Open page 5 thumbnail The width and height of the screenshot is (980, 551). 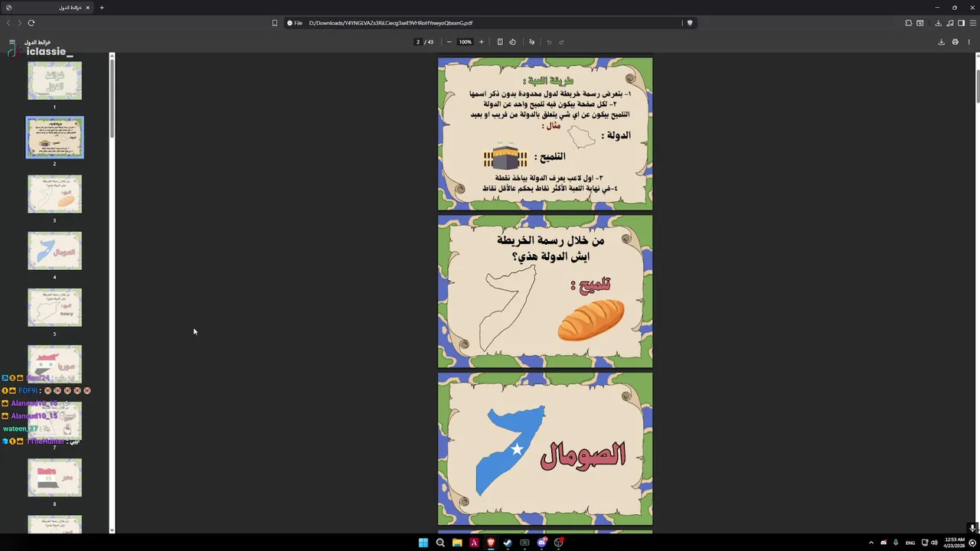click(x=54, y=307)
